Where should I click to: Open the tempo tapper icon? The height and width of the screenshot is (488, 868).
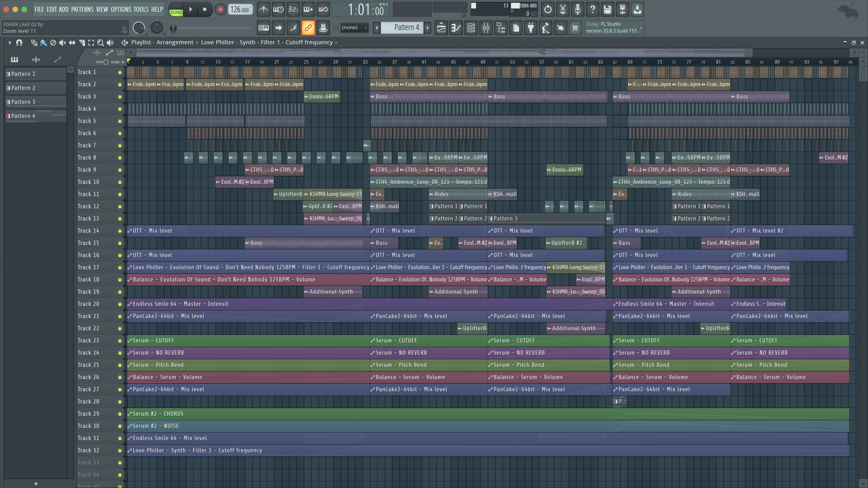(546, 28)
